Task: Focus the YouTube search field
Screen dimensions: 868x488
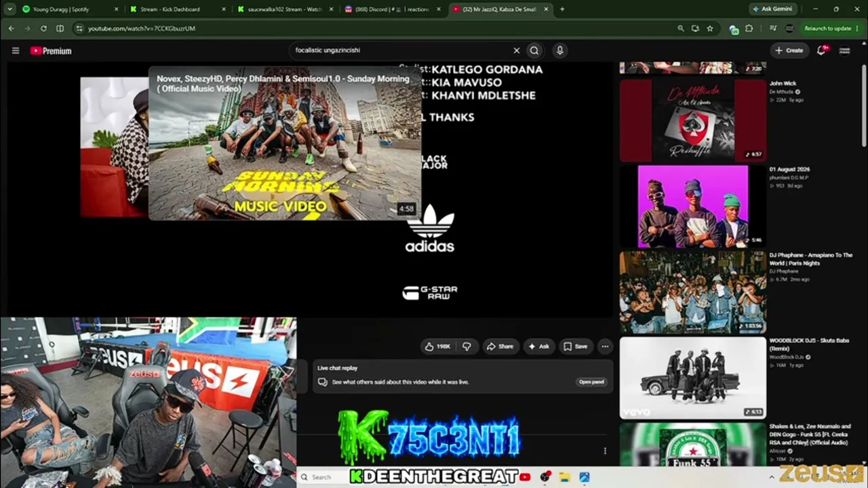Action: click(400, 50)
